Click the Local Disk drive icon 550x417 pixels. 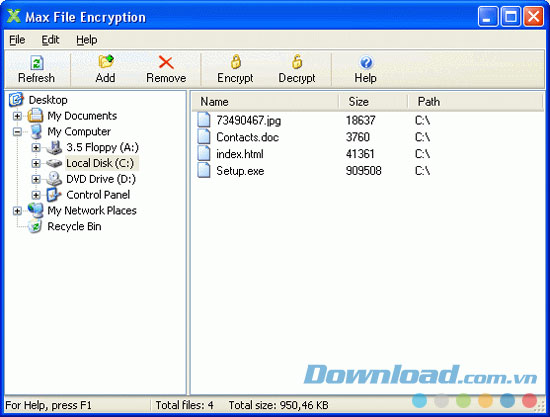click(x=54, y=163)
